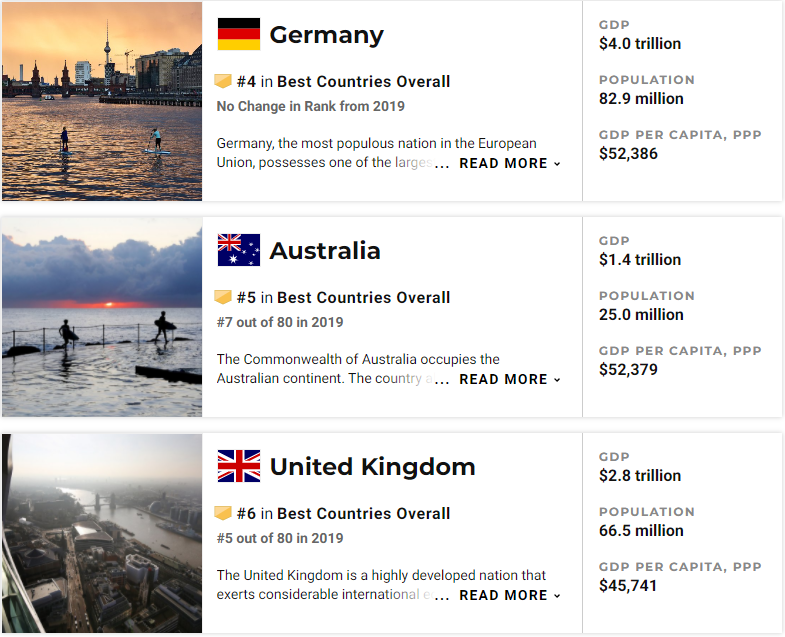
Task: Click Australia's 25.0 million population value
Action: click(641, 314)
